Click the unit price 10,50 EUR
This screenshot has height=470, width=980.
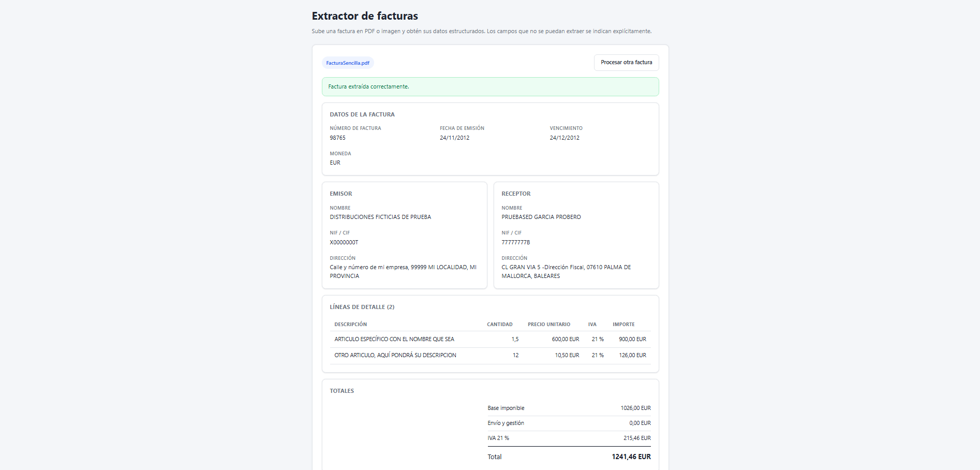pyautogui.click(x=567, y=355)
